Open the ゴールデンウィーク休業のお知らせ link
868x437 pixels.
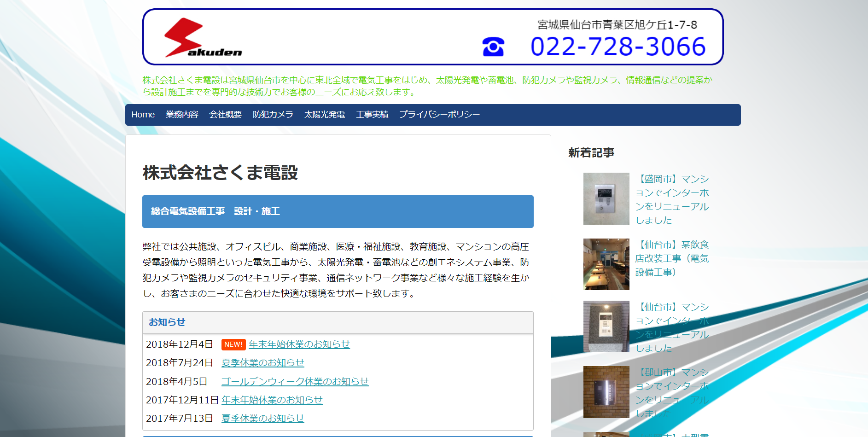295,381
